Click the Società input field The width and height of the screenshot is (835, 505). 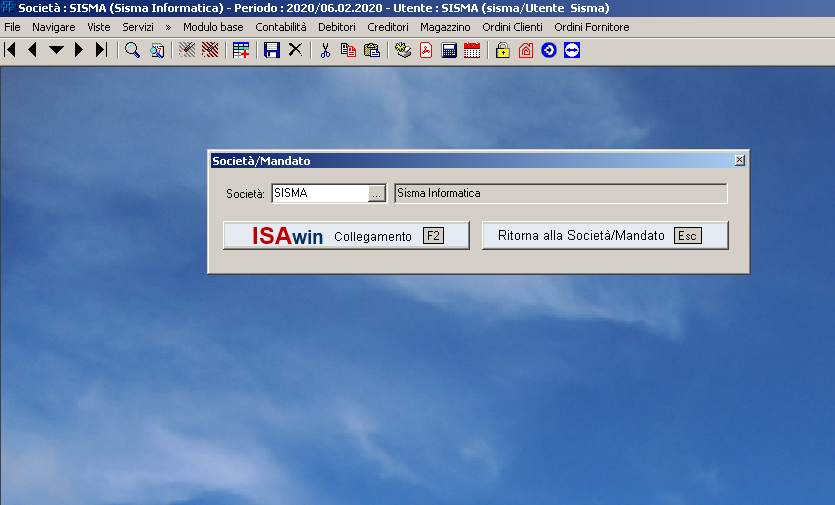coord(319,194)
